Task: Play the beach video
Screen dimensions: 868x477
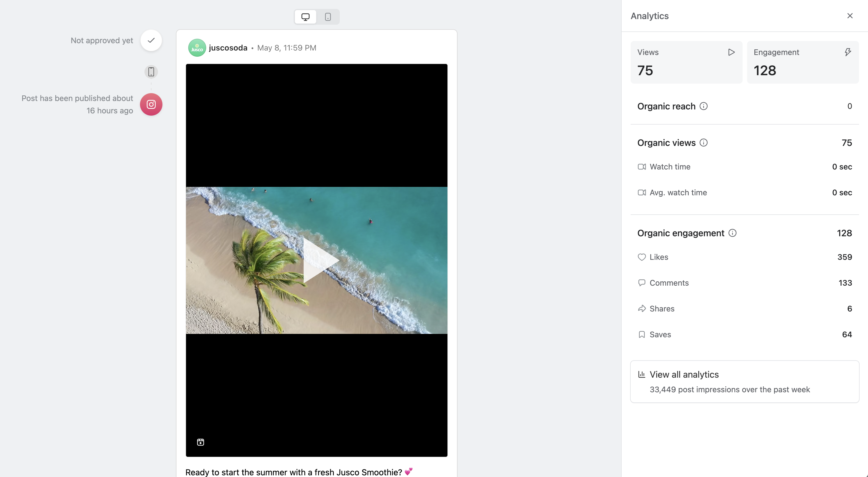Action: (x=318, y=260)
